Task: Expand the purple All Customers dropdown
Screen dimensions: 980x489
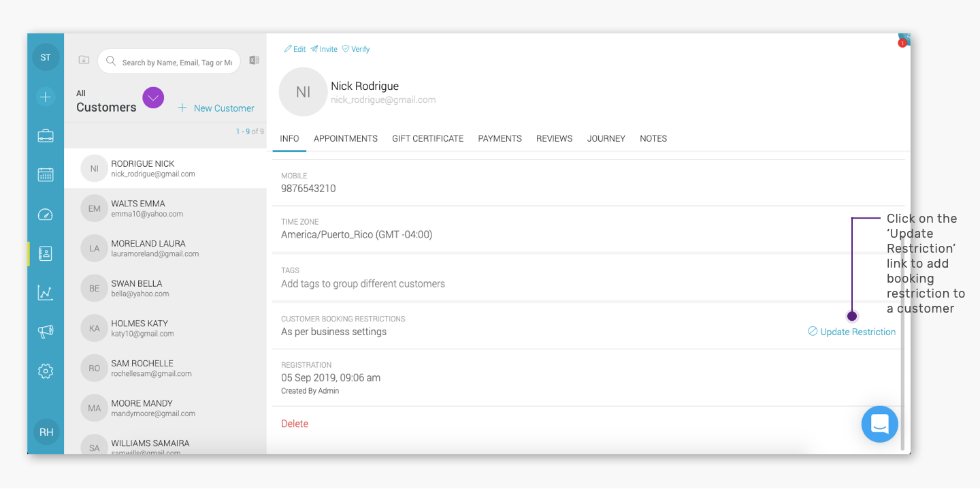Action: (153, 98)
